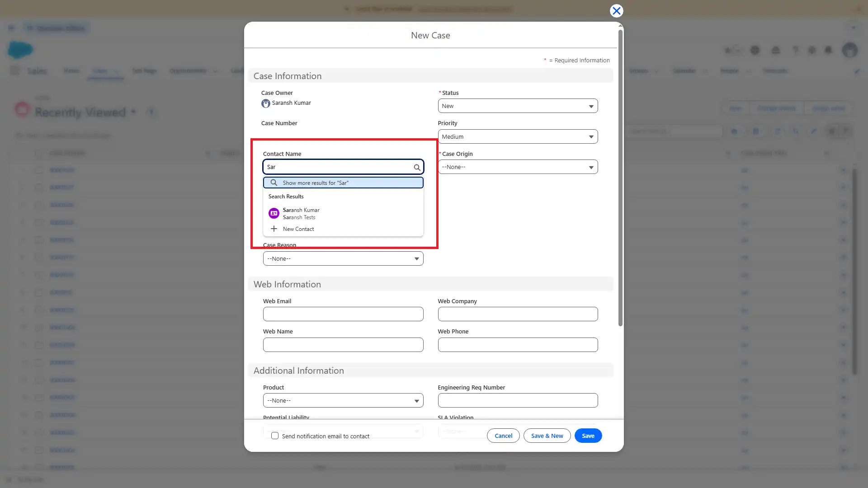868x488 pixels.
Task: Click the magnifier icon in Show more results row
Action: (x=274, y=183)
